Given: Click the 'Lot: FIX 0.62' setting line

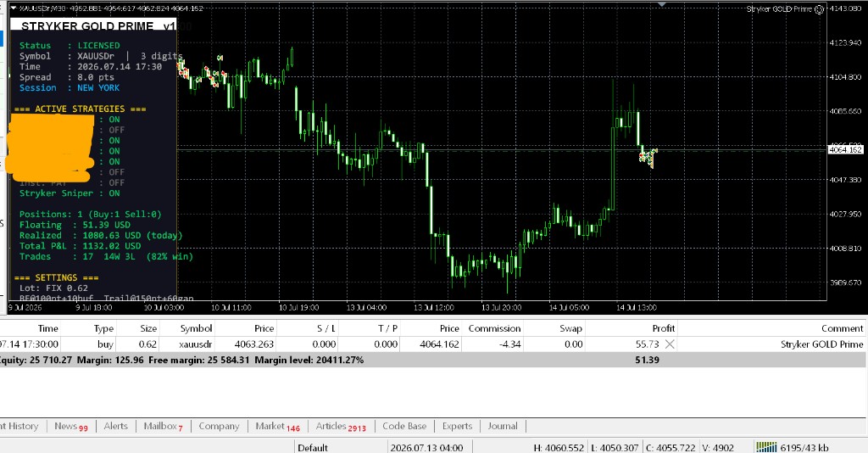Looking at the screenshot, I should coord(53,288).
